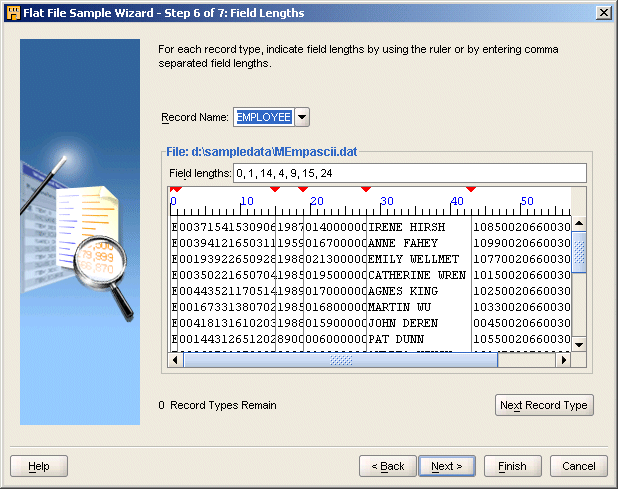This screenshot has width=618, height=489.
Task: Click the file path MEmpascii.dat label
Action: click(262, 152)
